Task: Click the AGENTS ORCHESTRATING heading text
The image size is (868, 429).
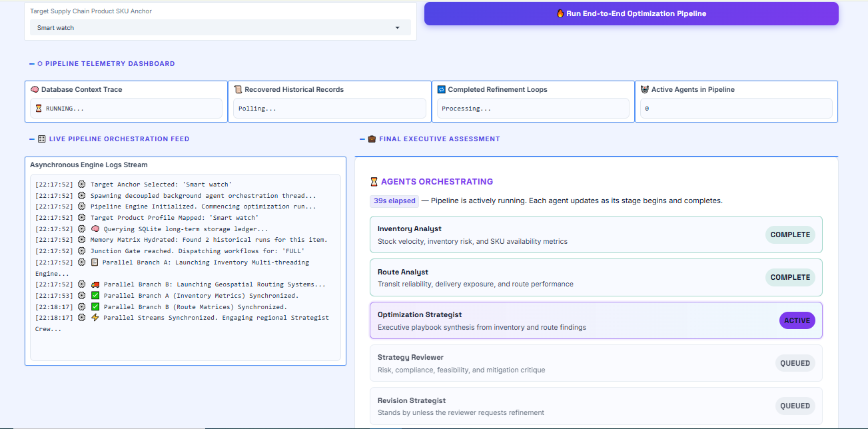Action: (x=437, y=181)
